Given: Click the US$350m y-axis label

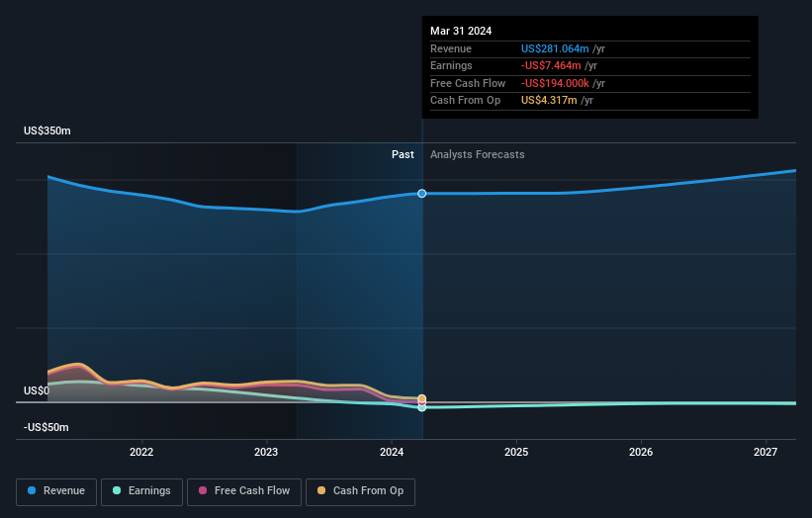Looking at the screenshot, I should (x=47, y=130).
